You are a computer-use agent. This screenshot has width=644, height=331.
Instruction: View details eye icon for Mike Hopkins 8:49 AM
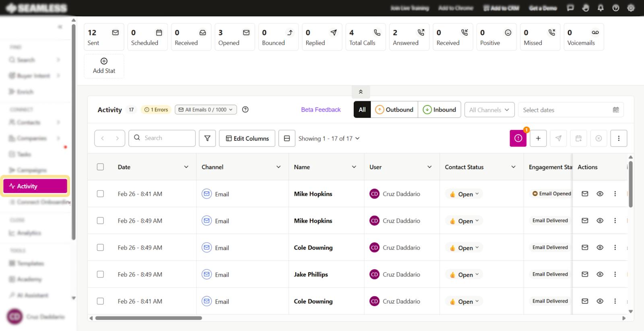pyautogui.click(x=600, y=221)
